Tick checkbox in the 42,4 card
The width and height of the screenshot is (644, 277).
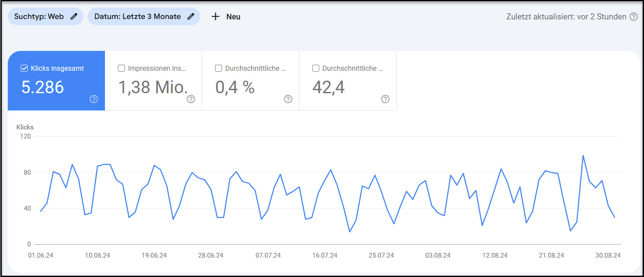316,68
